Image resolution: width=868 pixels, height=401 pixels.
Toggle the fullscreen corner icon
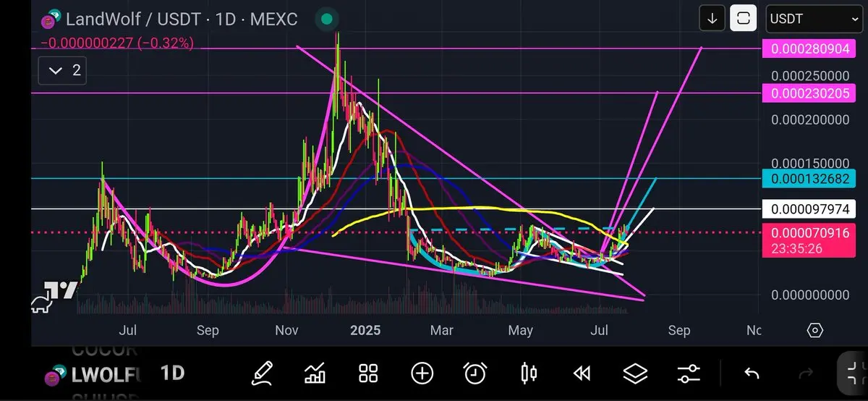coord(856,373)
